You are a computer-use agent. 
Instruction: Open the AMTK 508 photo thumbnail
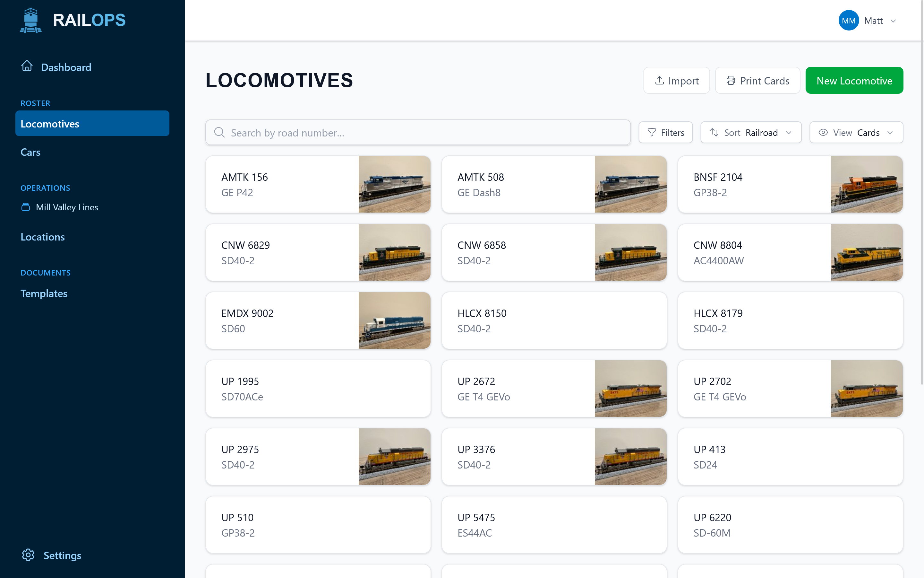click(630, 184)
